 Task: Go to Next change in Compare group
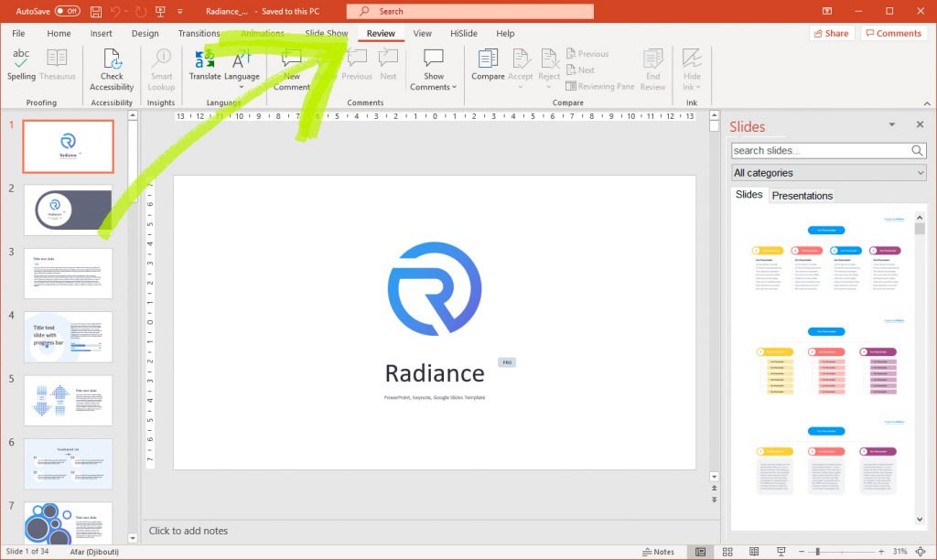click(579, 70)
